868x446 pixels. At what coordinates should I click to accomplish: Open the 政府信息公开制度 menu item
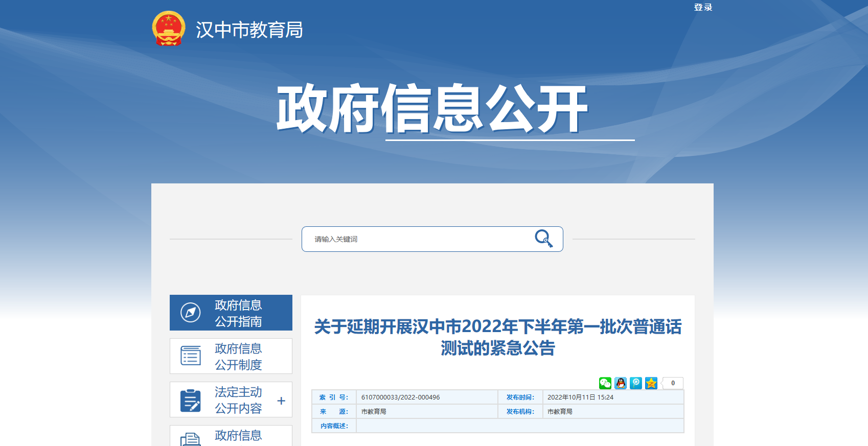(238, 357)
